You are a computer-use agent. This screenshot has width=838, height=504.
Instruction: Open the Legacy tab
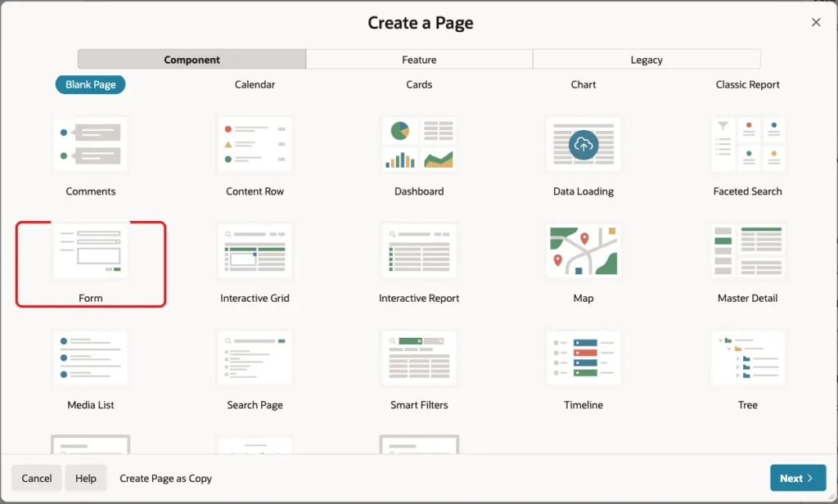tap(647, 60)
